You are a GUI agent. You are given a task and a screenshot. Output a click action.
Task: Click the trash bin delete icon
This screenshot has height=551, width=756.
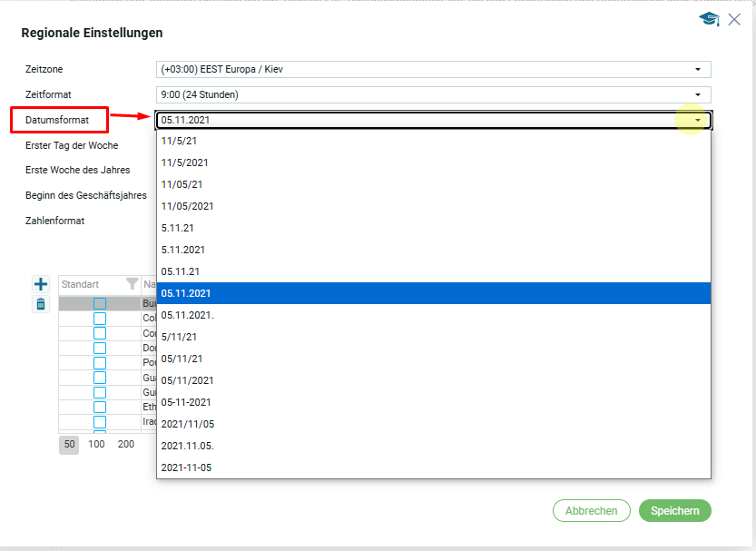(x=40, y=304)
